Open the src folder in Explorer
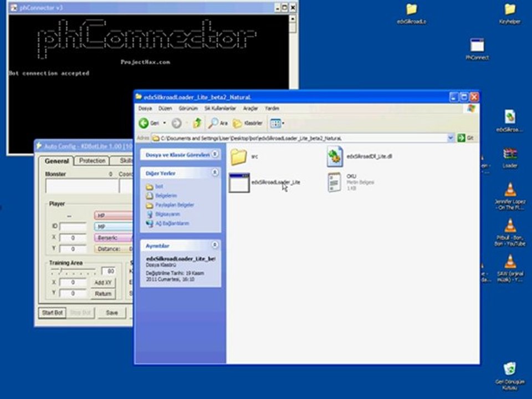532x399 pixels. click(239, 157)
